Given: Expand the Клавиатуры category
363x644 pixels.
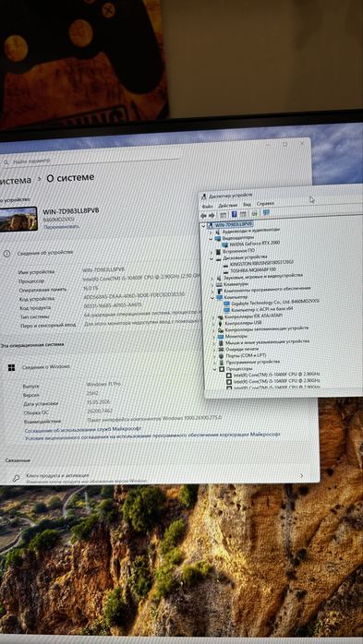Looking at the screenshot, I should (x=212, y=285).
